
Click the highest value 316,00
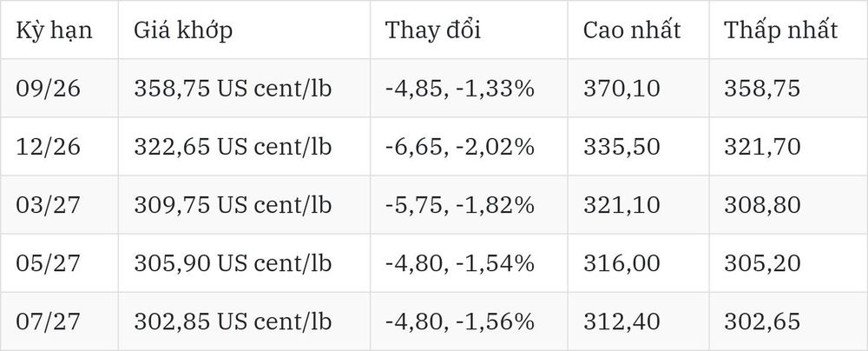tap(621, 263)
